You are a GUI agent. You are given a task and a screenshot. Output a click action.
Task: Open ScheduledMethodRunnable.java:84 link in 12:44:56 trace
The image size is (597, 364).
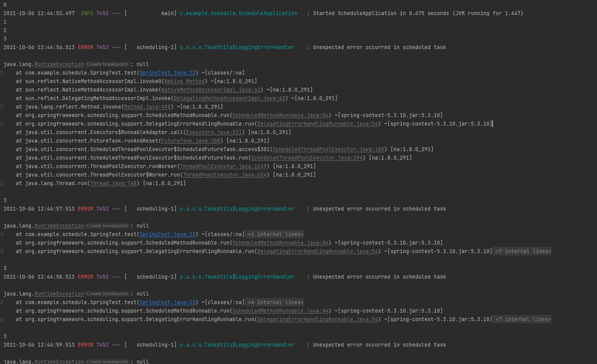[x=281, y=115]
